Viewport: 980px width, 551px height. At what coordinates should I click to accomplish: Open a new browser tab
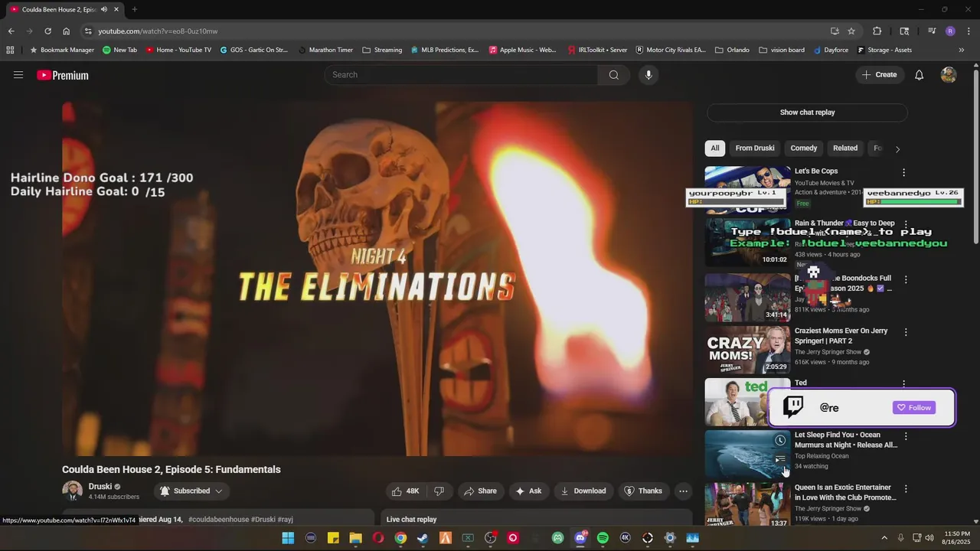(134, 9)
